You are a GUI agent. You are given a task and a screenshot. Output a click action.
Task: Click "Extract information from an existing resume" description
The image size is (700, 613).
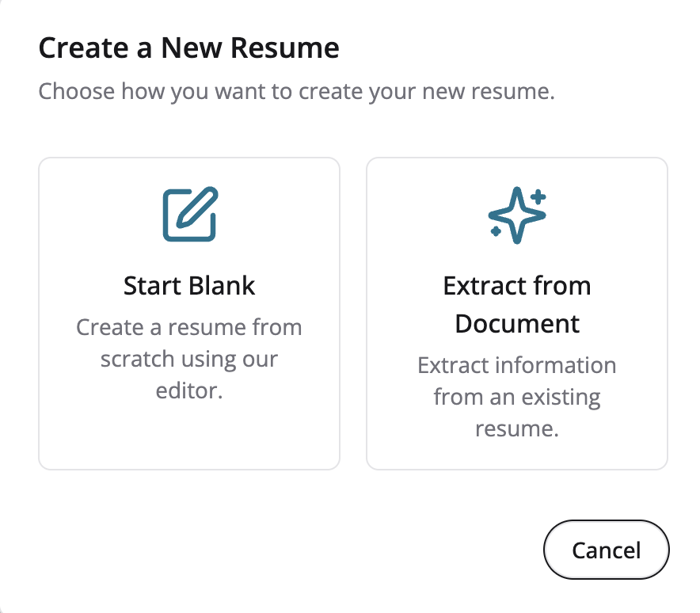coord(517,397)
